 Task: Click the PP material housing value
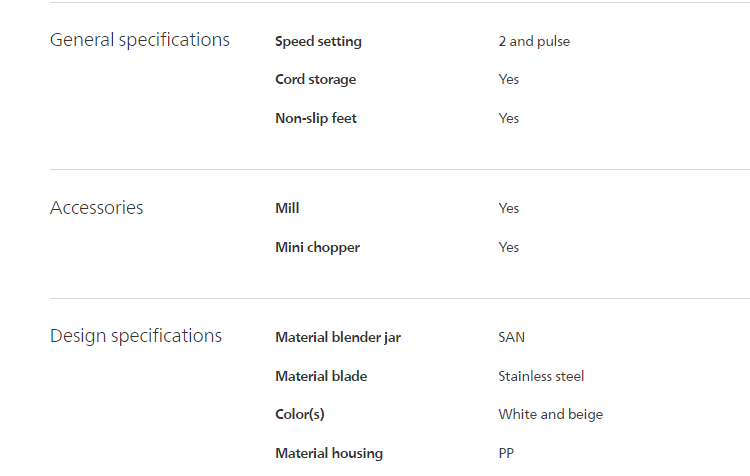tap(506, 453)
